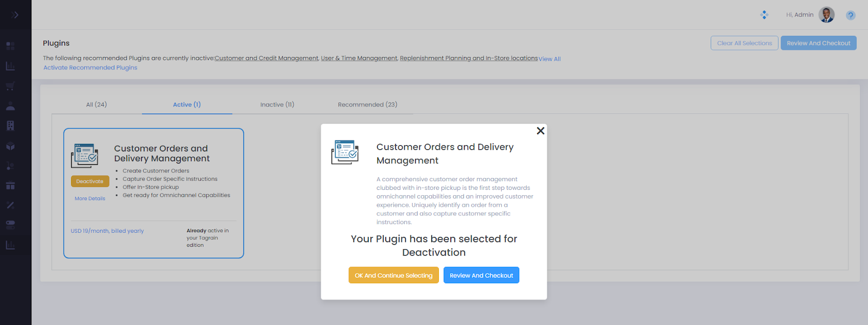Open the hand truck icon in sidebar
Screen dimensions: 868x325
tap(10, 165)
